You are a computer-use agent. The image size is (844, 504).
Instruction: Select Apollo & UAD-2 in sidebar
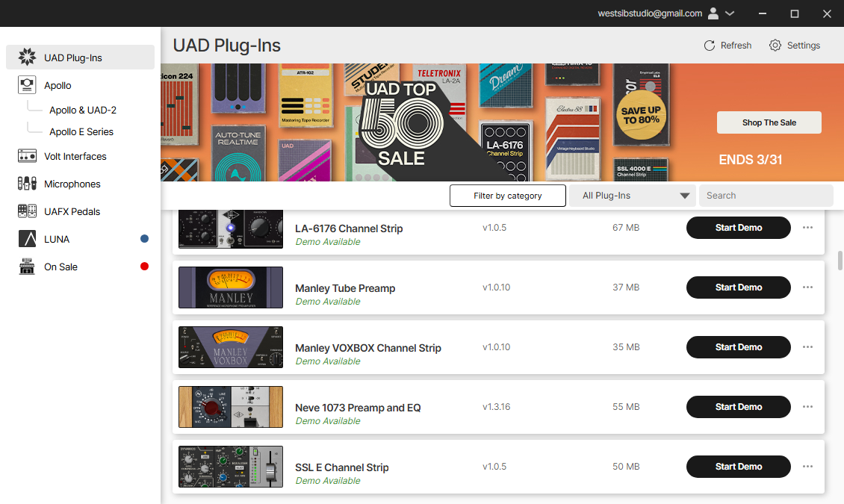(83, 110)
